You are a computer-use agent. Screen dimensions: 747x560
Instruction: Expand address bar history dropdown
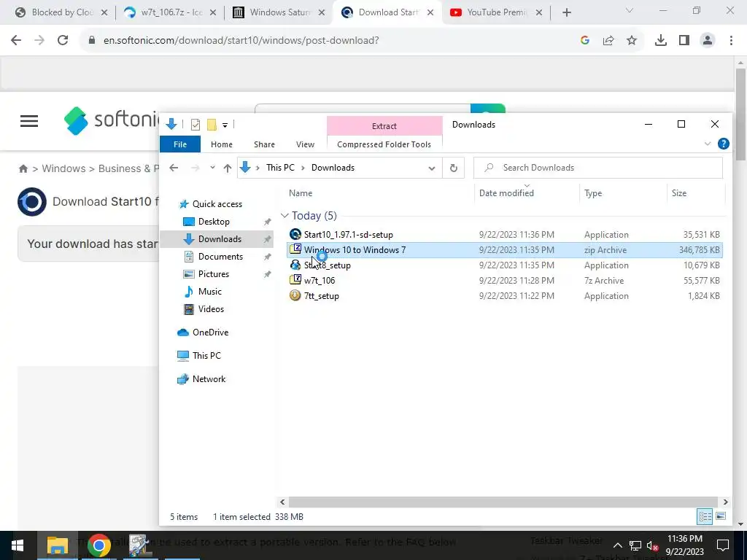(x=432, y=168)
